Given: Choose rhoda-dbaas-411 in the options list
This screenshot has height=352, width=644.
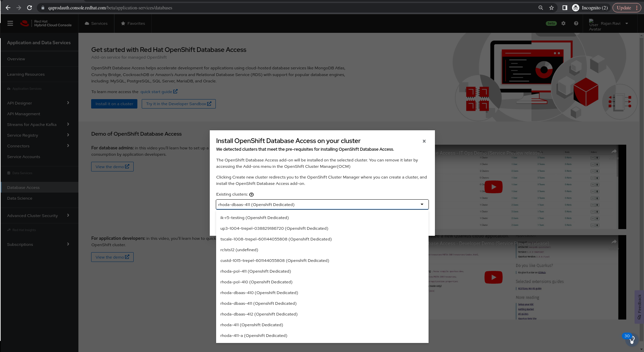Looking at the screenshot, I should [x=322, y=303].
